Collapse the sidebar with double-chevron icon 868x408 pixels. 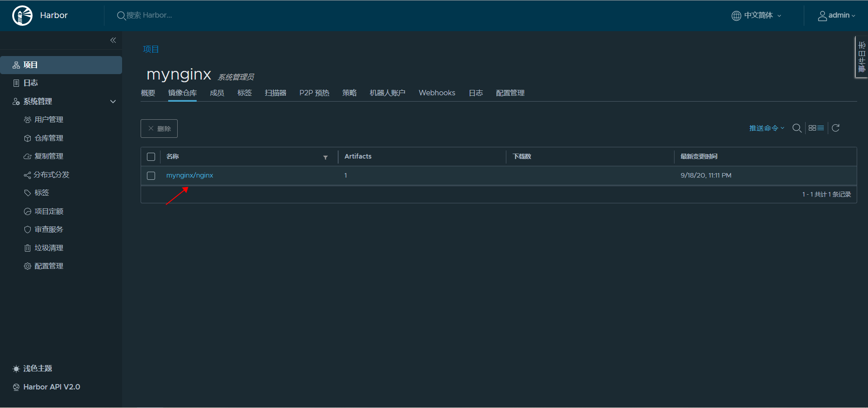coord(113,40)
